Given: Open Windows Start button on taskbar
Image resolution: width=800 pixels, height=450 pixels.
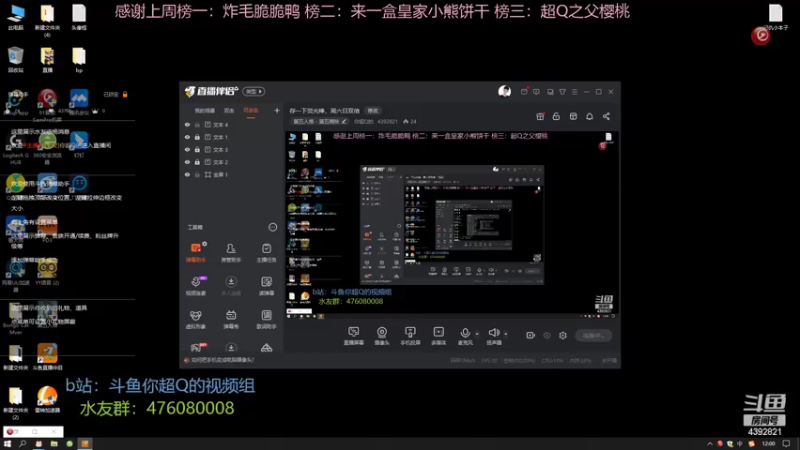Looking at the screenshot, I should (x=7, y=444).
